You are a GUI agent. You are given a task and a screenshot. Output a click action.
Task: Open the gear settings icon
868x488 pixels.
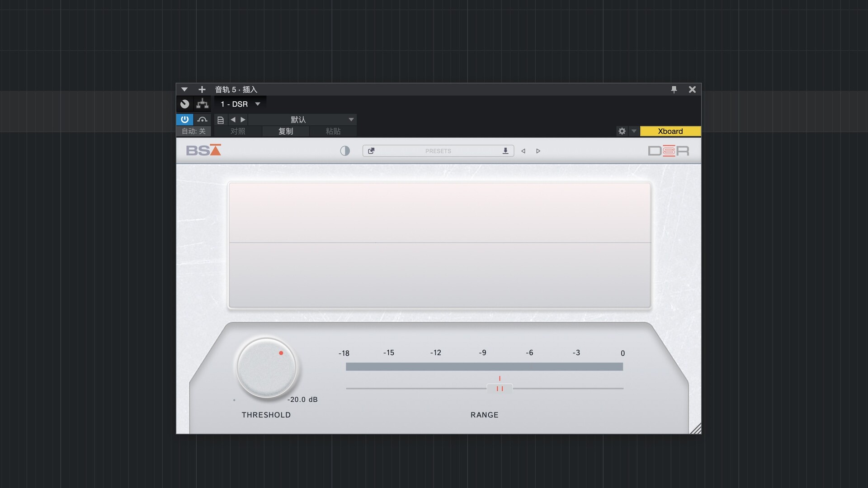(622, 131)
